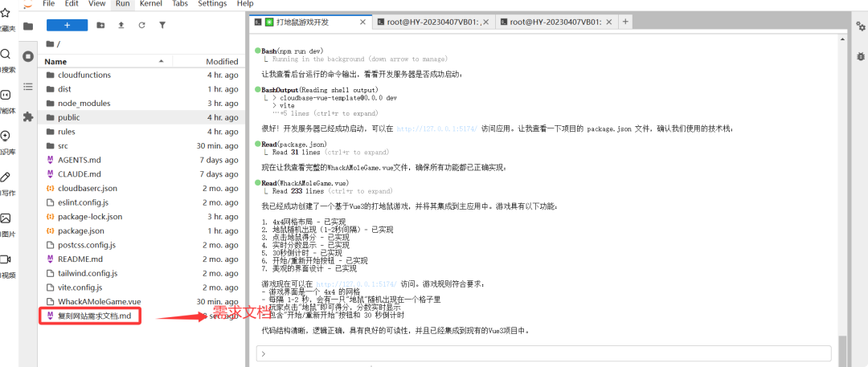Open the 127.0.0.1:5174 link after 很好！开发服务器
868x367 pixels.
[x=437, y=128]
